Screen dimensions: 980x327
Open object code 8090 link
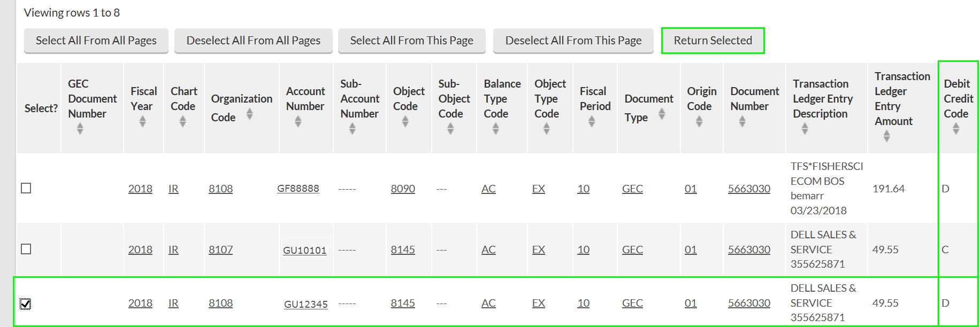coord(402,189)
